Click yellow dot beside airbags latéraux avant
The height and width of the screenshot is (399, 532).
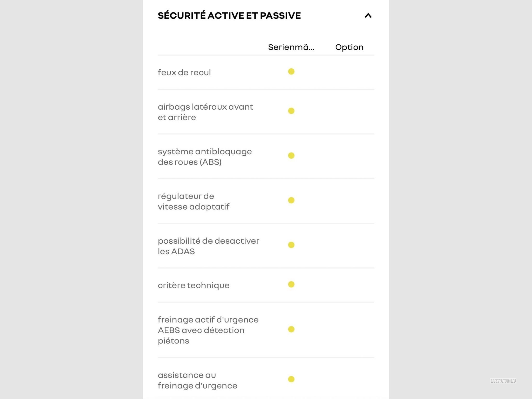coord(291,111)
